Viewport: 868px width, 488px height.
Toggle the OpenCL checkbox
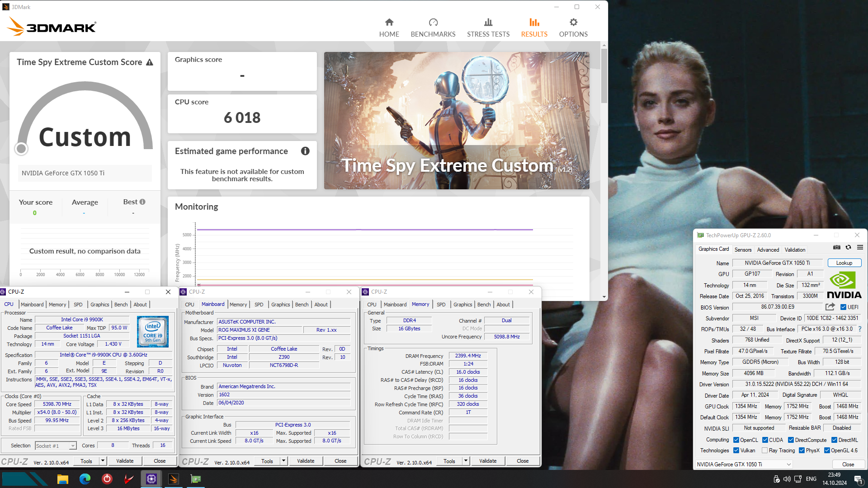coord(736,440)
